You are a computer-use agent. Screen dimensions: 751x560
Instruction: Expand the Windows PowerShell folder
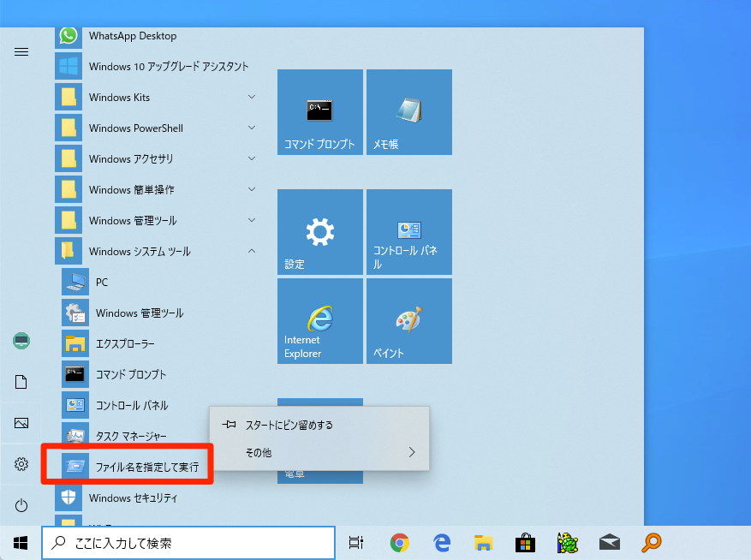click(157, 128)
